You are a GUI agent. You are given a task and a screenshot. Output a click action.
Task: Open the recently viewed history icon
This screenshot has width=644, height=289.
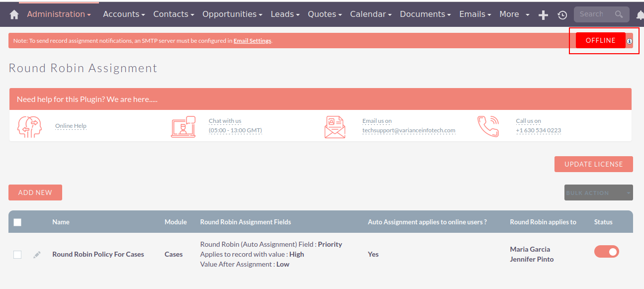click(562, 15)
